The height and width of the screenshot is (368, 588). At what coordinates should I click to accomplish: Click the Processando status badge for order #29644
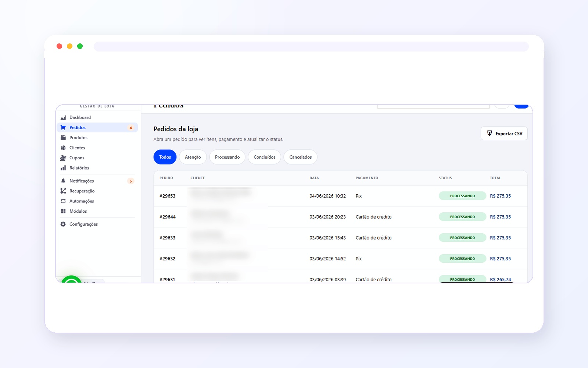[x=462, y=217]
